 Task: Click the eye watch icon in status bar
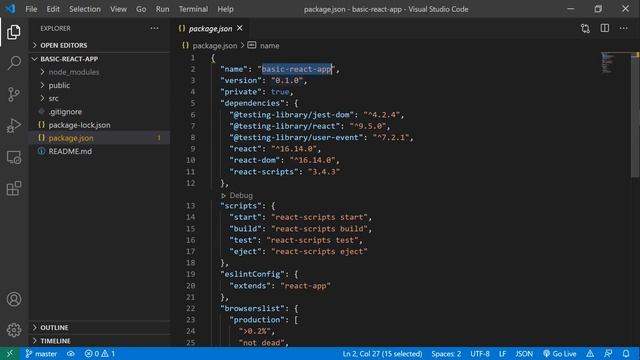click(x=71, y=353)
